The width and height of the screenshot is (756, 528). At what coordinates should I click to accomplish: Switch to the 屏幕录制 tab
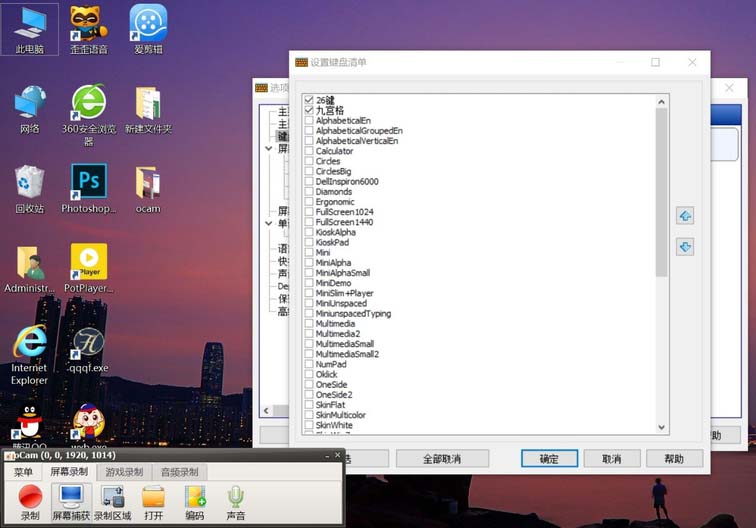point(69,472)
